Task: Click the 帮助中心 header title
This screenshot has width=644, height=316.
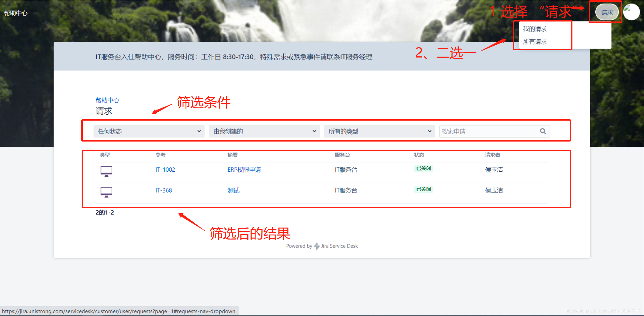Action: [16, 13]
